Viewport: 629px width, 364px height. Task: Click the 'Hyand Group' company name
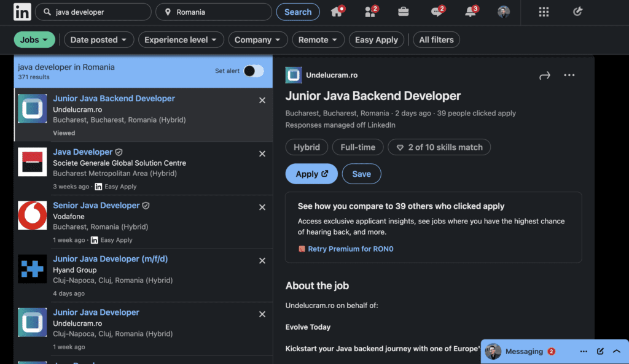(x=74, y=270)
